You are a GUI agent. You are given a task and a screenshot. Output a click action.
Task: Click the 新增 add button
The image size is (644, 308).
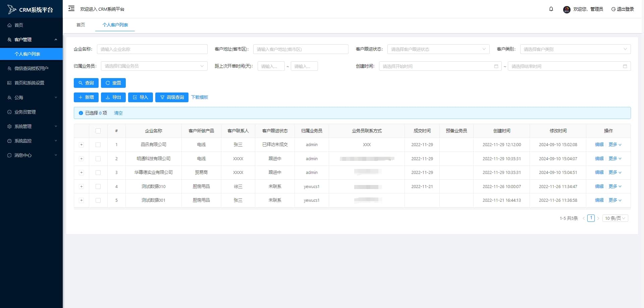click(86, 97)
